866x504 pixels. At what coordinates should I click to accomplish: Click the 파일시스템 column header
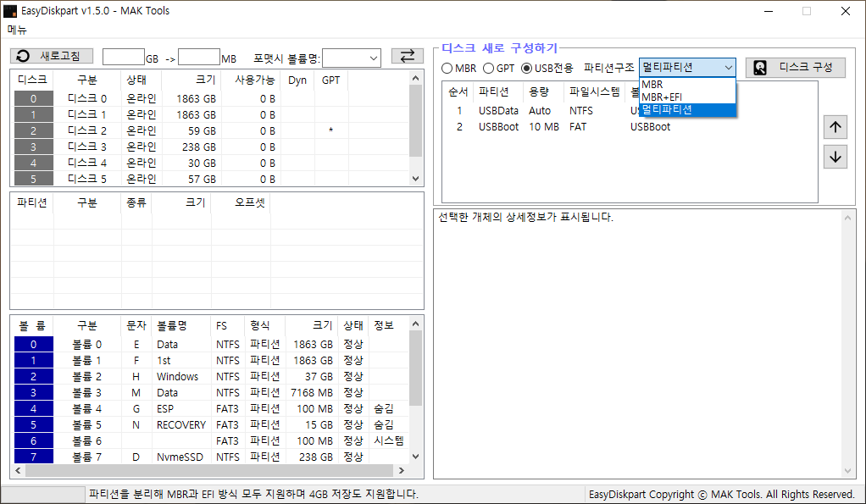pos(594,92)
